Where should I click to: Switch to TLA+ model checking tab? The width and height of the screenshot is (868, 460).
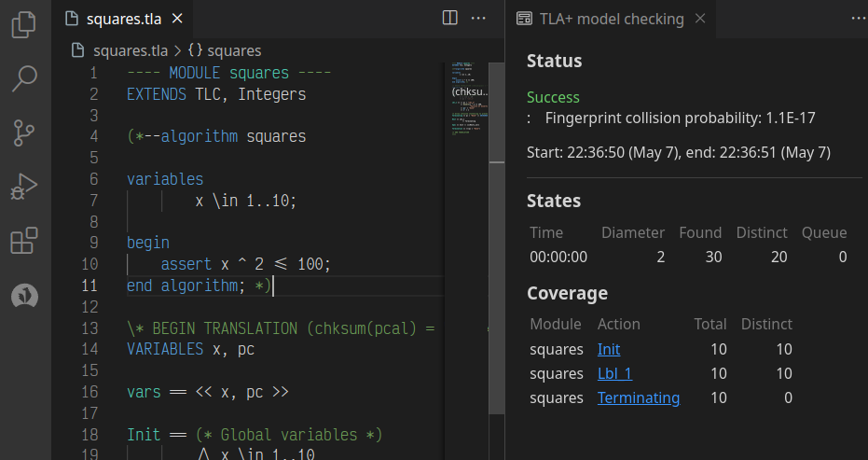(611, 19)
